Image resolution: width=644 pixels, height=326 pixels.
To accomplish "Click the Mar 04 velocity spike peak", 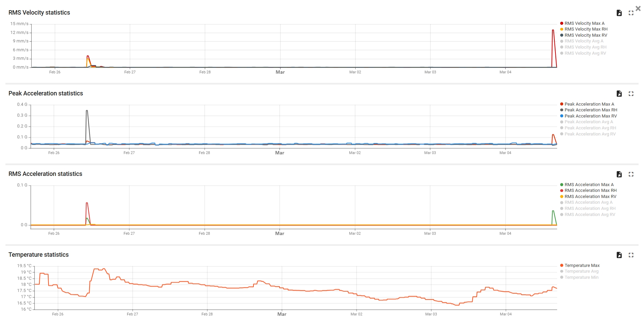I will click(553, 30).
